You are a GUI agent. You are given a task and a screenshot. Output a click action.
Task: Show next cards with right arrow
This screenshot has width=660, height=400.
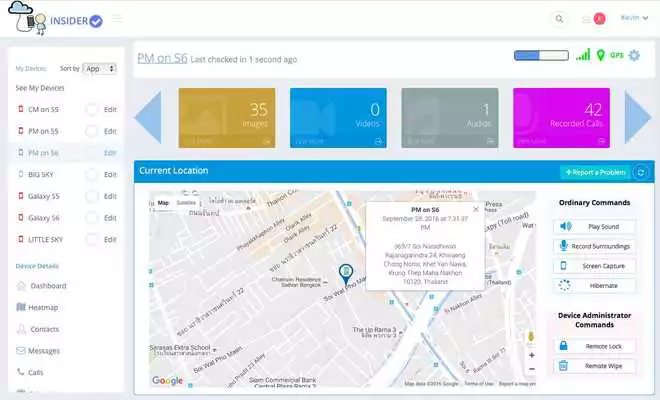tap(638, 118)
